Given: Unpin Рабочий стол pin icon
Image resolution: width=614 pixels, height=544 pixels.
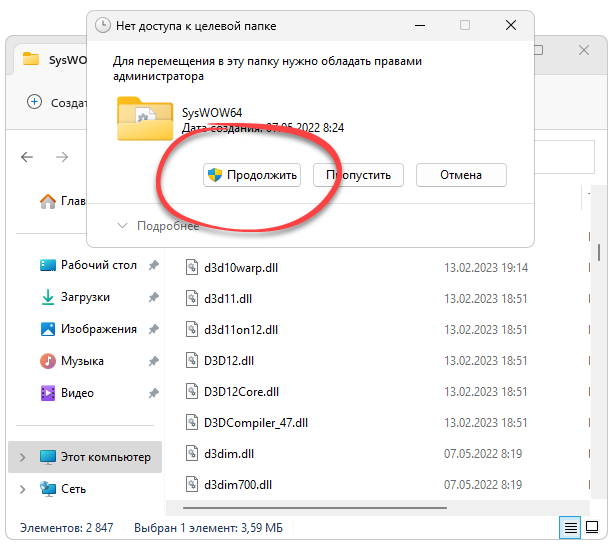Looking at the screenshot, I should click(154, 265).
